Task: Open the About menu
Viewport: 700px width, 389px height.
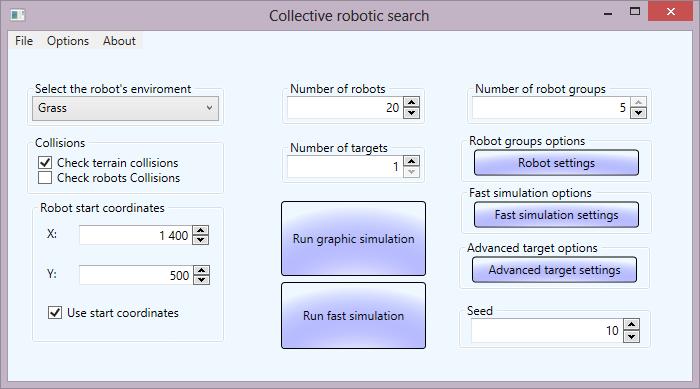Action: pyautogui.click(x=119, y=41)
